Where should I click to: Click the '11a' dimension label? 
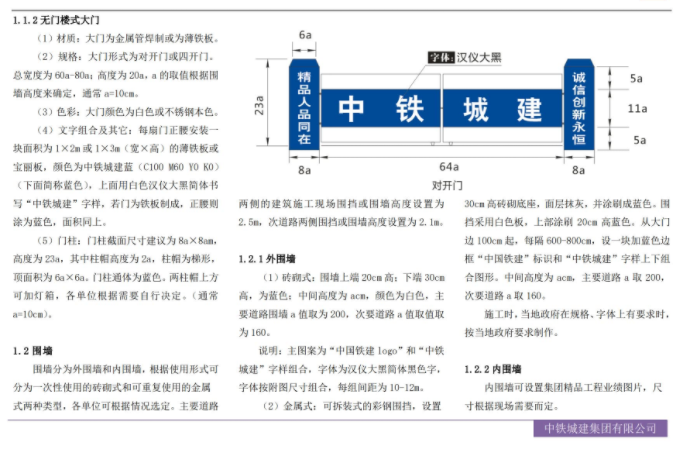coord(637,108)
